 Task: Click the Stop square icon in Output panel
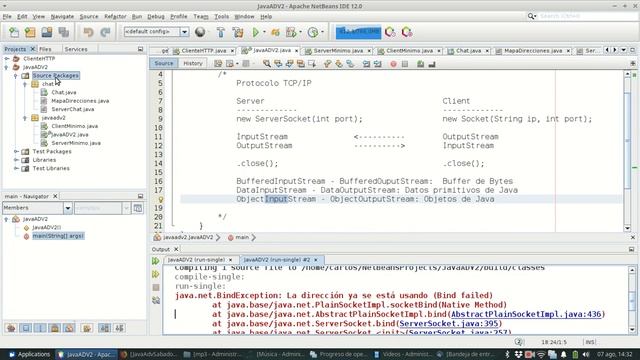[x=156, y=287]
